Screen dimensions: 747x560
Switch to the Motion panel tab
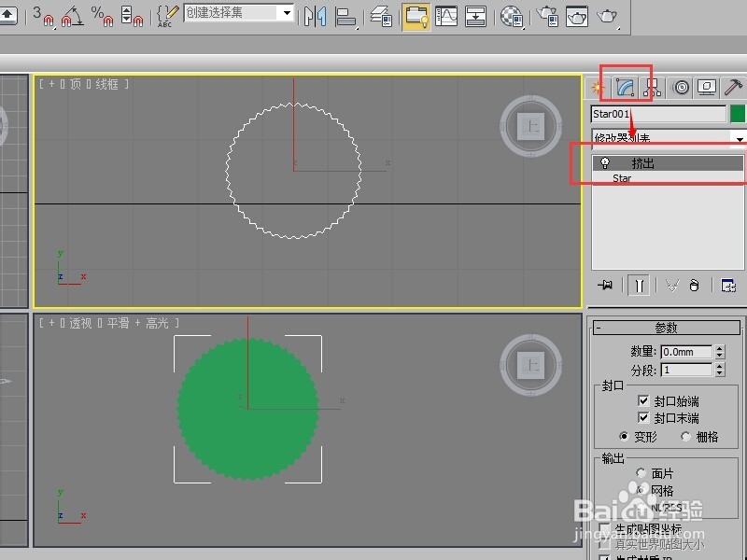[x=682, y=87]
